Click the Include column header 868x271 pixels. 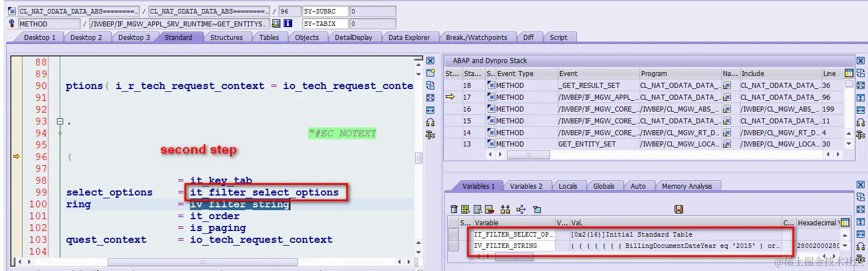pos(780,73)
